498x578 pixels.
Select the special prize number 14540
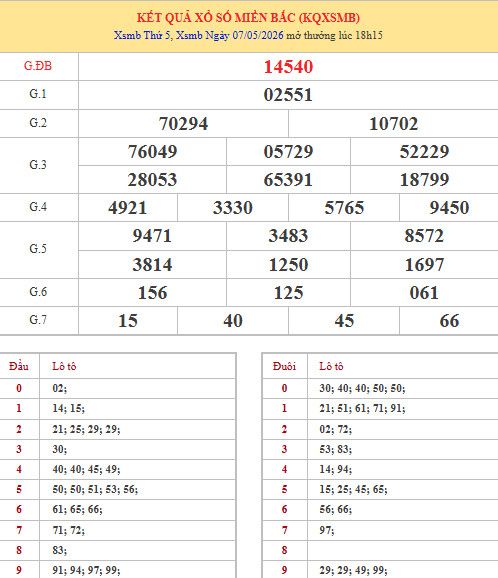pyautogui.click(x=288, y=67)
